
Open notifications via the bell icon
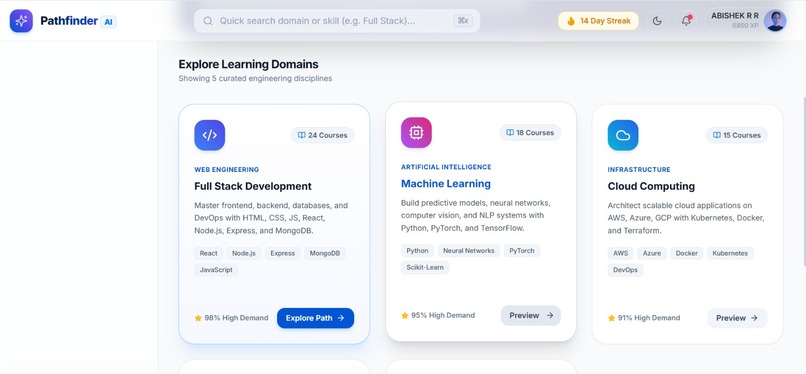(686, 21)
